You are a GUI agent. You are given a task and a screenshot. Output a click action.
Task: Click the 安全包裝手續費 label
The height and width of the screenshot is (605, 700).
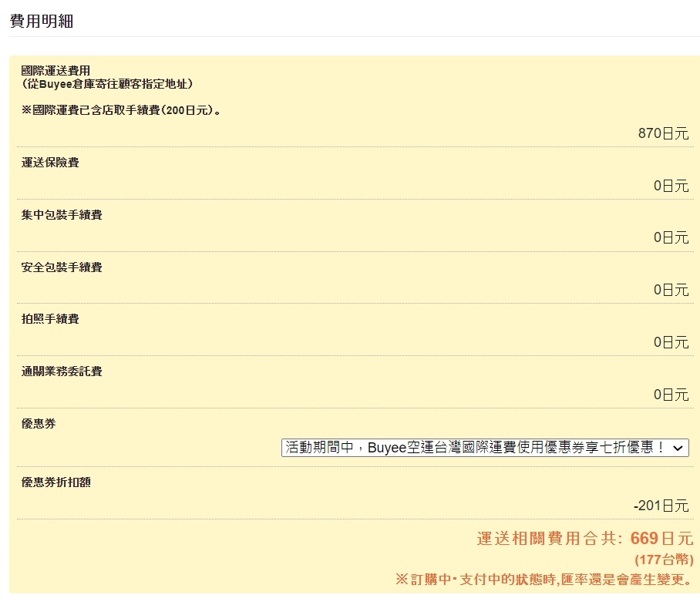pyautogui.click(x=62, y=267)
